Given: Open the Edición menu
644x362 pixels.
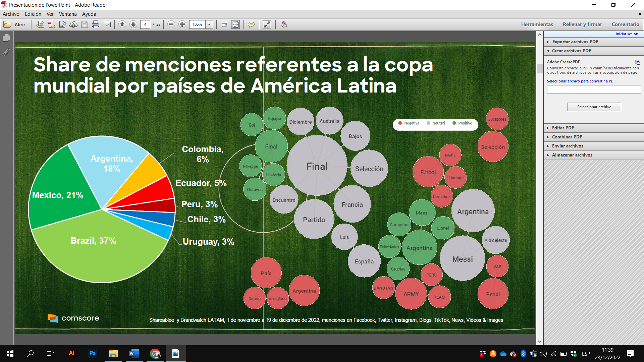Looking at the screenshot, I should (x=33, y=14).
